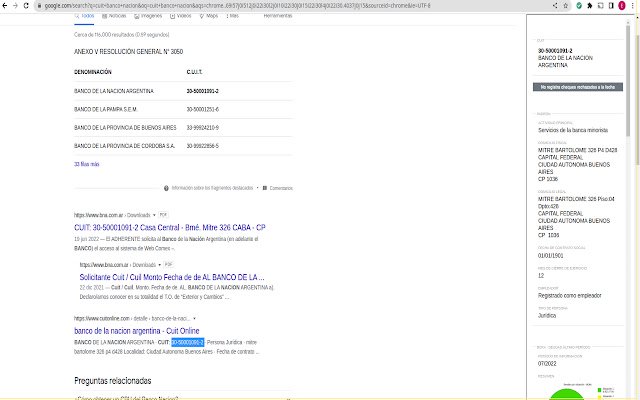Click 'BANCO DE LA PAMPA S.E.M.' row
The image size is (640, 400).
106,109
